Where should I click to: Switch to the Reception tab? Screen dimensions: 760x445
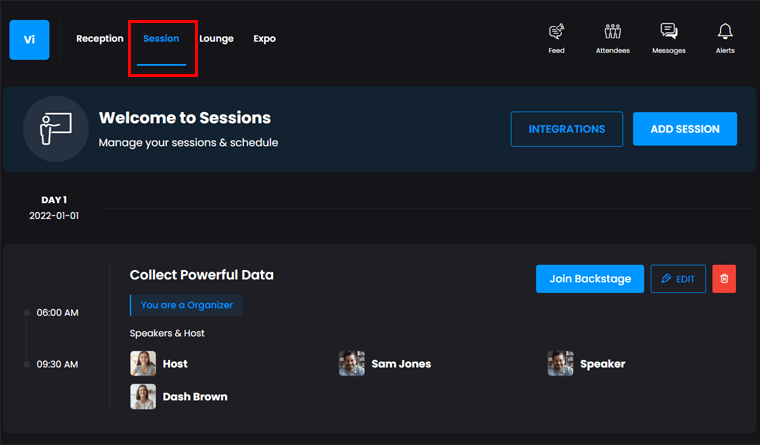[x=100, y=39]
